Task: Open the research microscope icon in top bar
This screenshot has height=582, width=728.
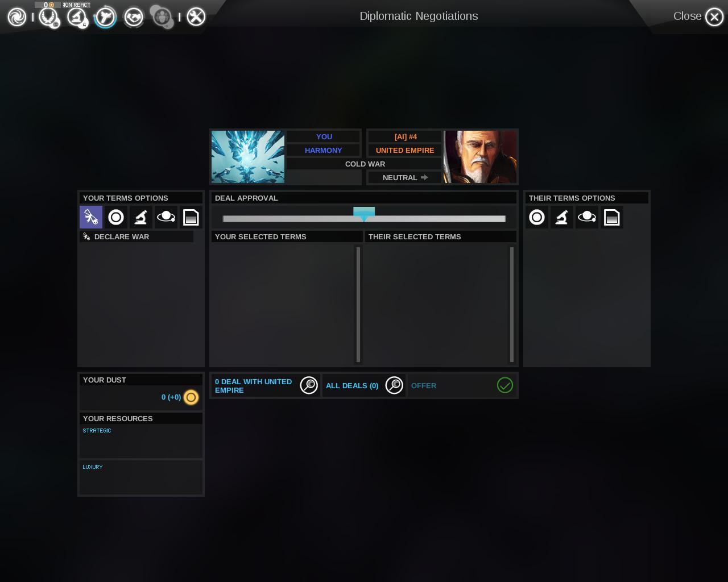Action: tap(77, 17)
